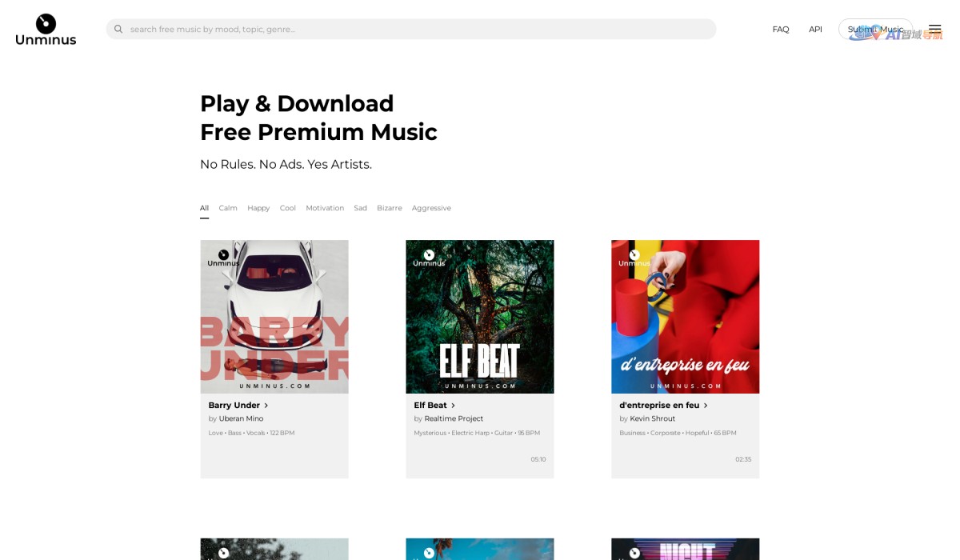Open artist Uberan Mino's page

pos(241,418)
